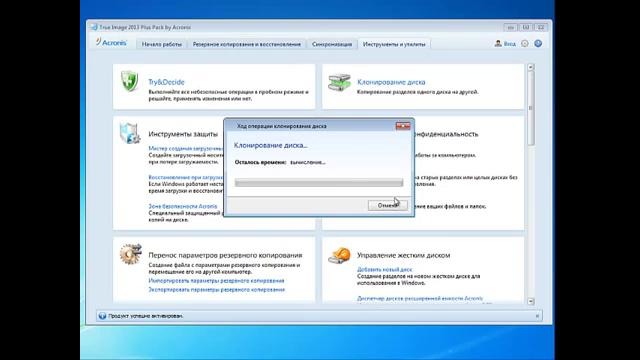Image resolution: width=640 pixels, height=360 pixels.
Task: Click the Осталось времени label
Action: pos(260,162)
